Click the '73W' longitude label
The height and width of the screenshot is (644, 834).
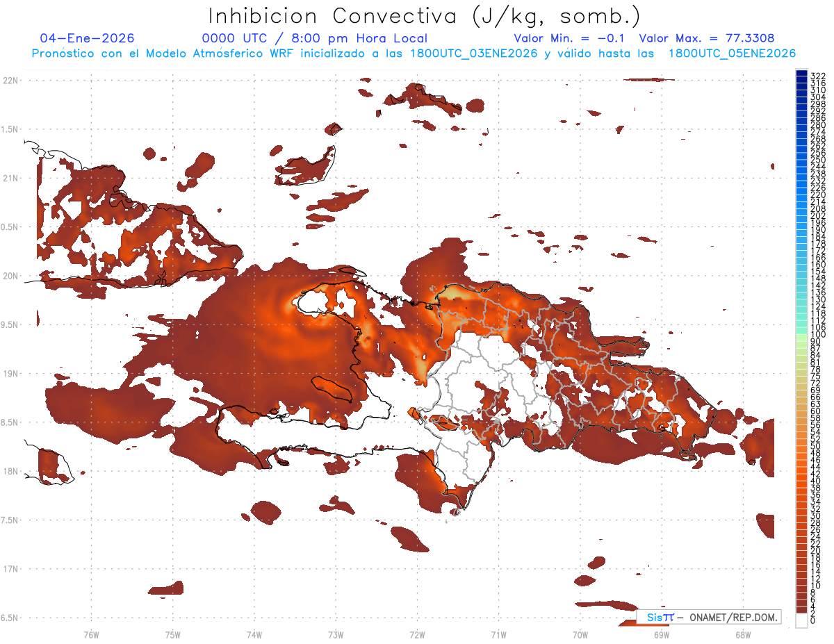pyautogui.click(x=336, y=634)
